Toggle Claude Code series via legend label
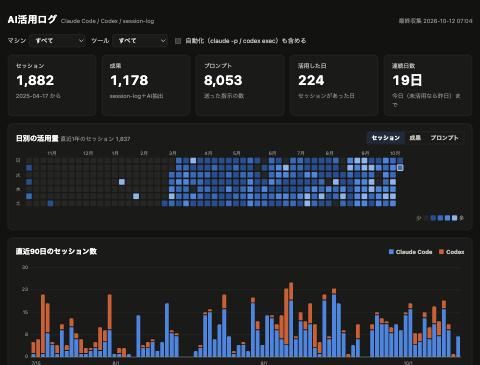480x365 pixels. [x=414, y=252]
